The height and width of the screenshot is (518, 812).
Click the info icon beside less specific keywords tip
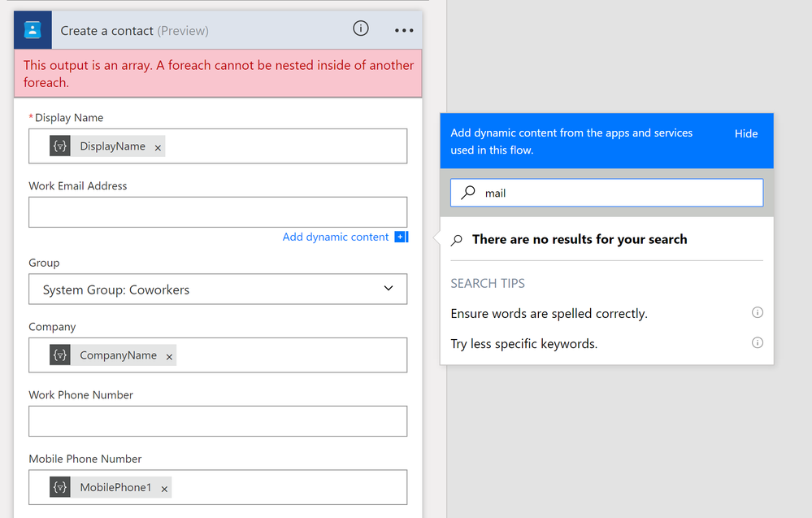click(x=758, y=342)
